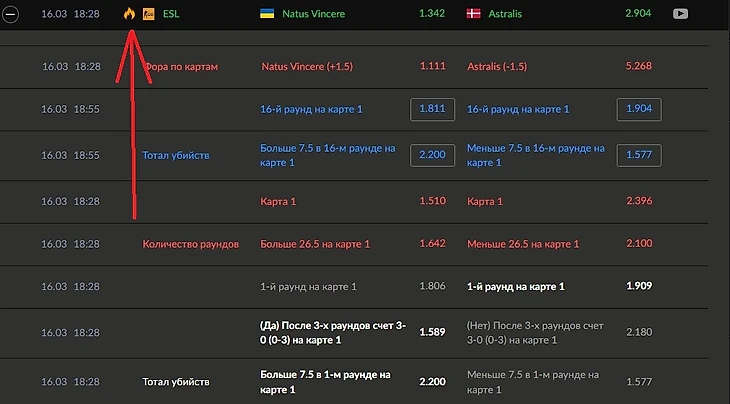Screen dimensions: 730x404
Task: Choose Больше 26.5 на карте 1
Action: coord(315,243)
